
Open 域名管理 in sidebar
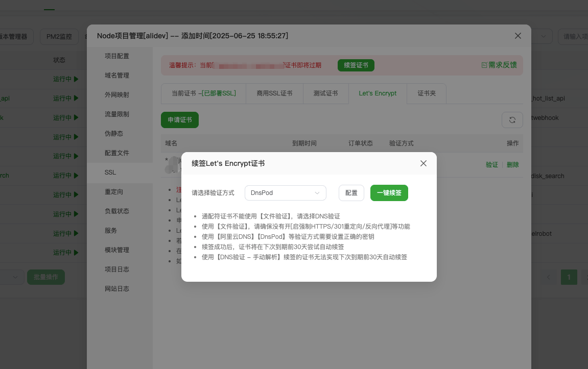117,76
